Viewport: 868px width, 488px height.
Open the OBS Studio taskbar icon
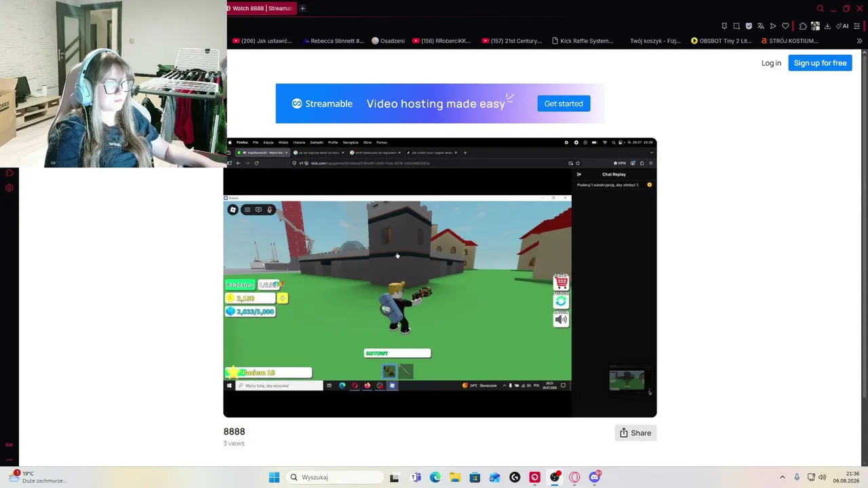pos(555,477)
